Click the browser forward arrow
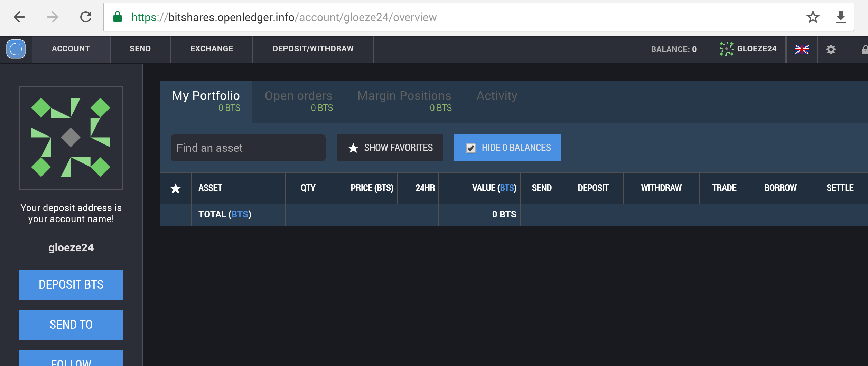The height and width of the screenshot is (366, 868). click(53, 17)
